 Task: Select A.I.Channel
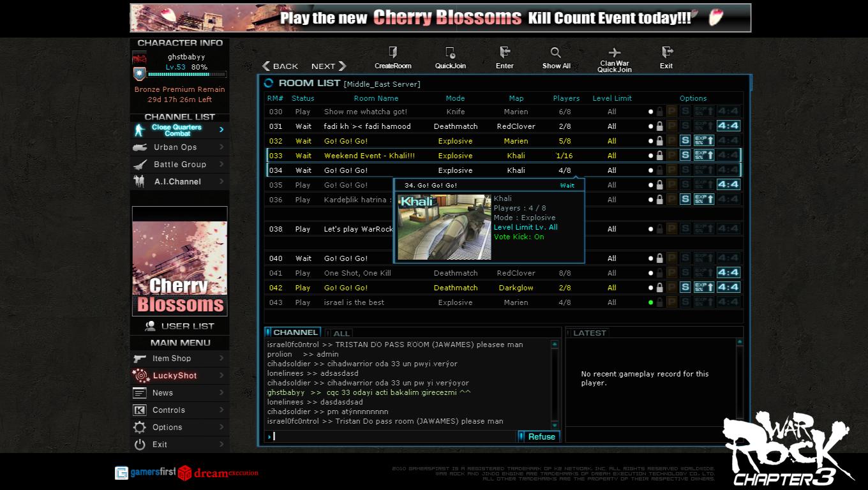[x=179, y=181]
